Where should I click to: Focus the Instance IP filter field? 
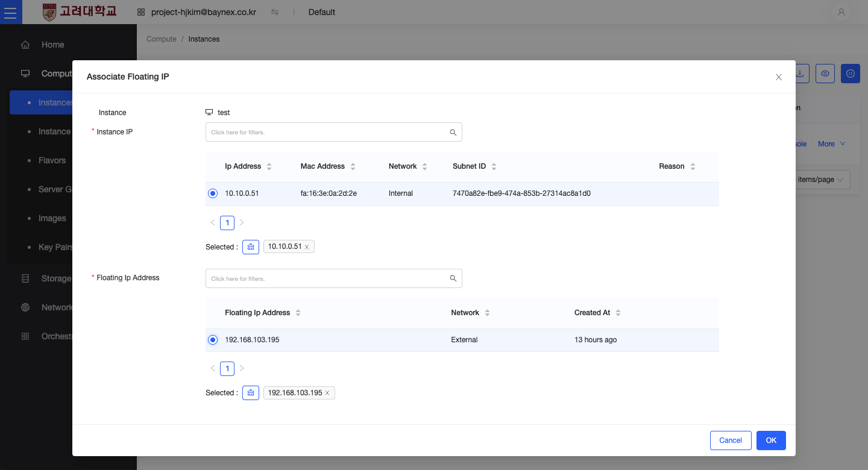333,132
